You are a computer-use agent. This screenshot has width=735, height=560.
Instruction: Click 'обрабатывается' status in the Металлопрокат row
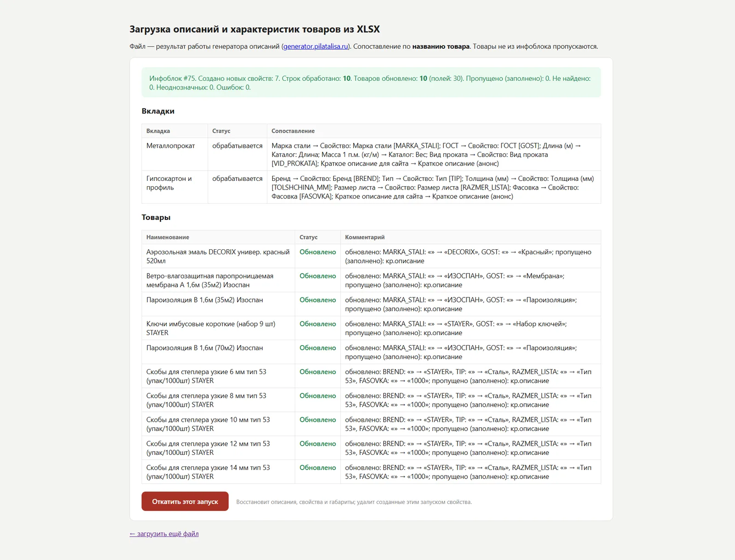pyautogui.click(x=237, y=146)
